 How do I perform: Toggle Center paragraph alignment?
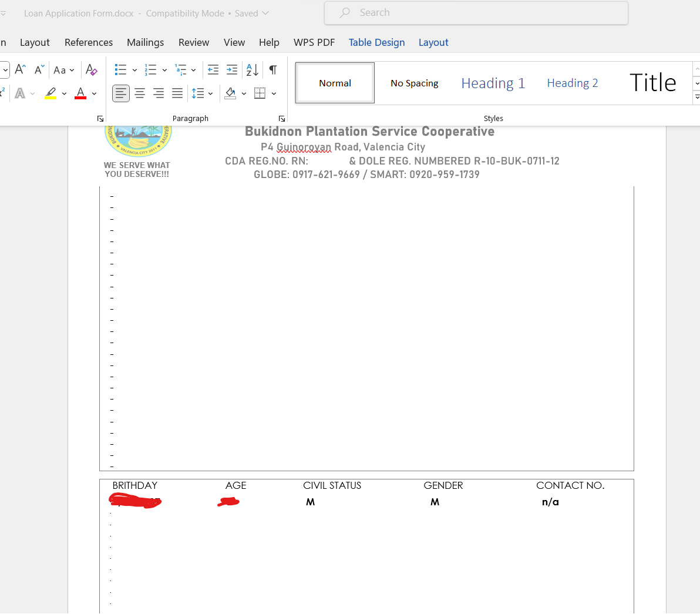[x=140, y=93]
